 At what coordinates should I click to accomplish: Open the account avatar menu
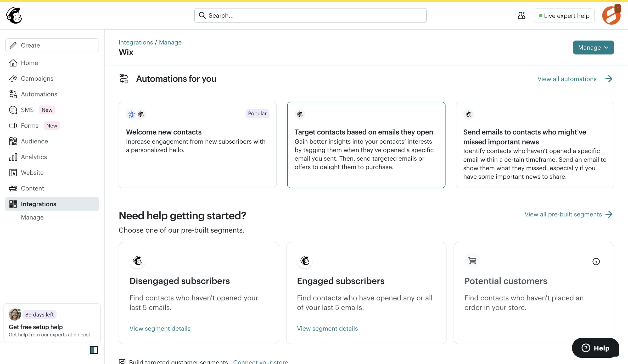(611, 15)
